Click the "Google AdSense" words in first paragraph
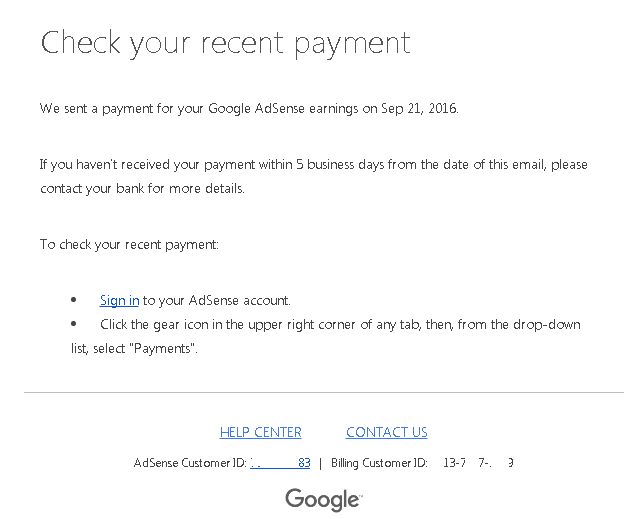 pos(256,108)
